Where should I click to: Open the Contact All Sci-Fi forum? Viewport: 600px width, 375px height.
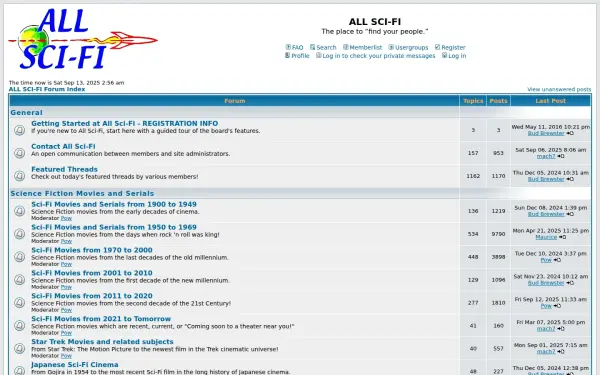click(x=63, y=147)
